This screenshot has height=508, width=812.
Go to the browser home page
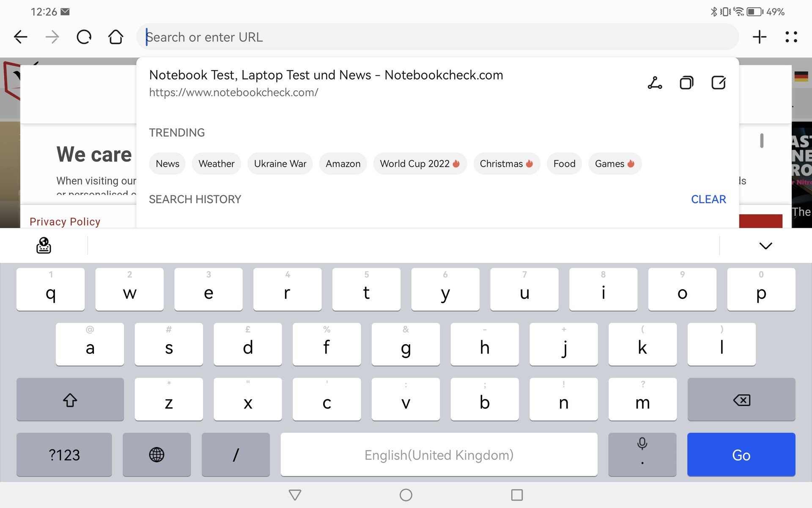115,37
